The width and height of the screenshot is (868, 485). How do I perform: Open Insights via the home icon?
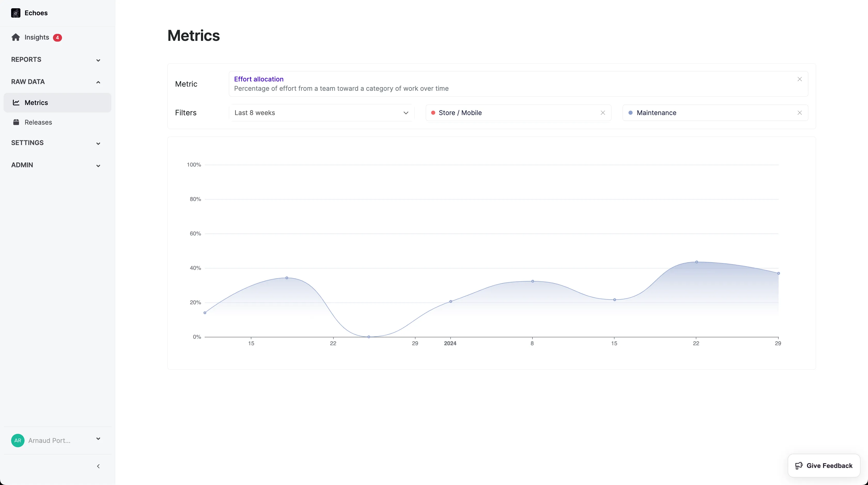pyautogui.click(x=16, y=37)
